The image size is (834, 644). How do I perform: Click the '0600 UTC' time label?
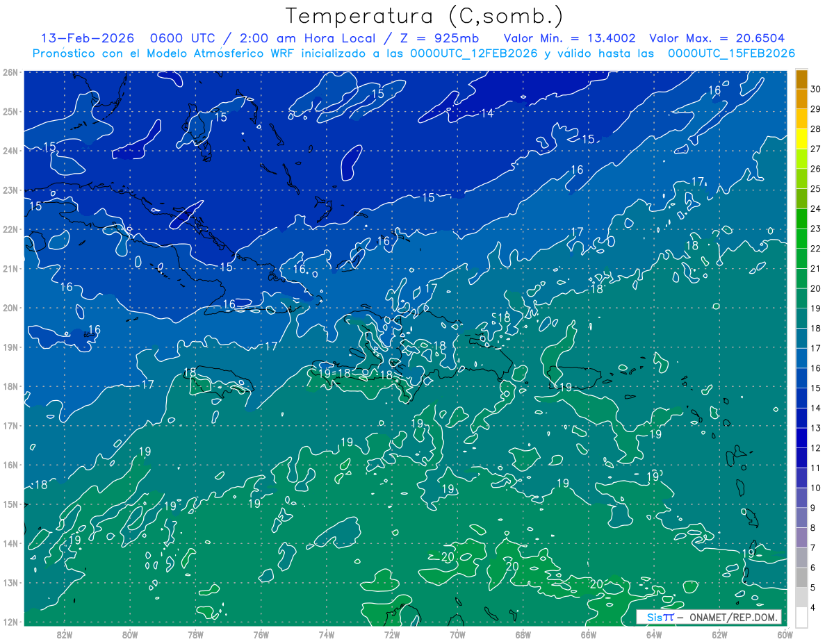click(184, 38)
